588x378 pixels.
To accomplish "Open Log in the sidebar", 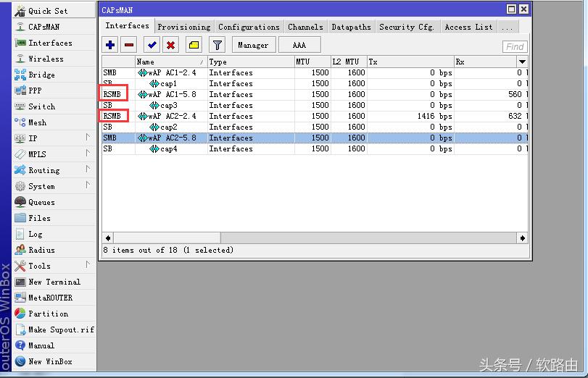I will click(54, 234).
